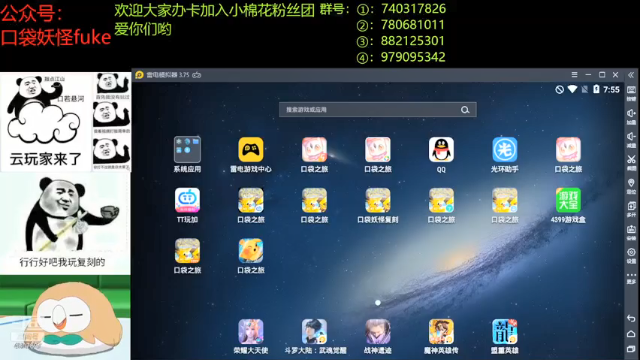The height and width of the screenshot is (360, 640).
Task: Tap Android recent apps button in sidebar
Action: pyautogui.click(x=631, y=349)
